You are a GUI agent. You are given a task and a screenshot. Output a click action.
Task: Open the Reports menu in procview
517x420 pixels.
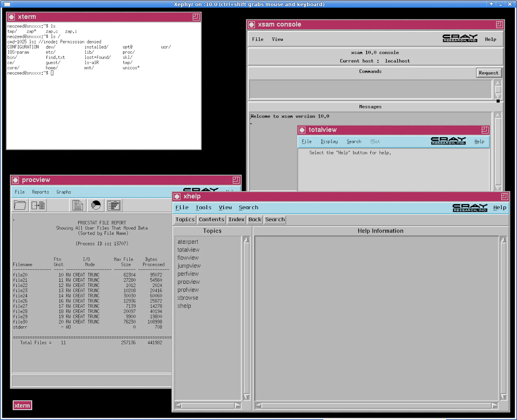[x=40, y=192]
